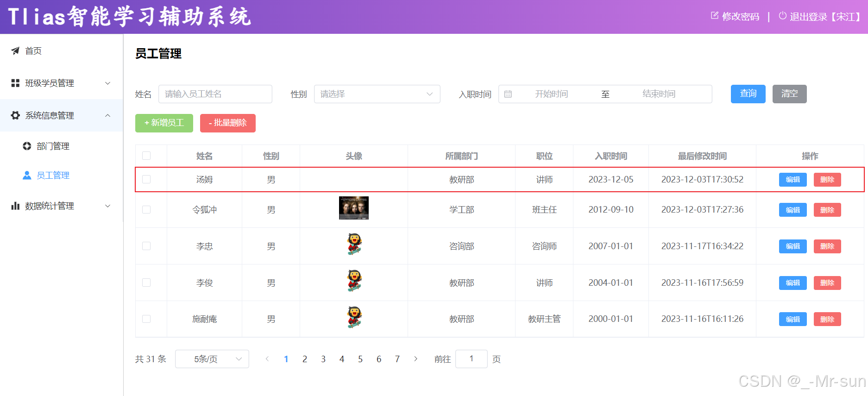The width and height of the screenshot is (868, 396).
Task: Go to page 7
Action: [397, 359]
